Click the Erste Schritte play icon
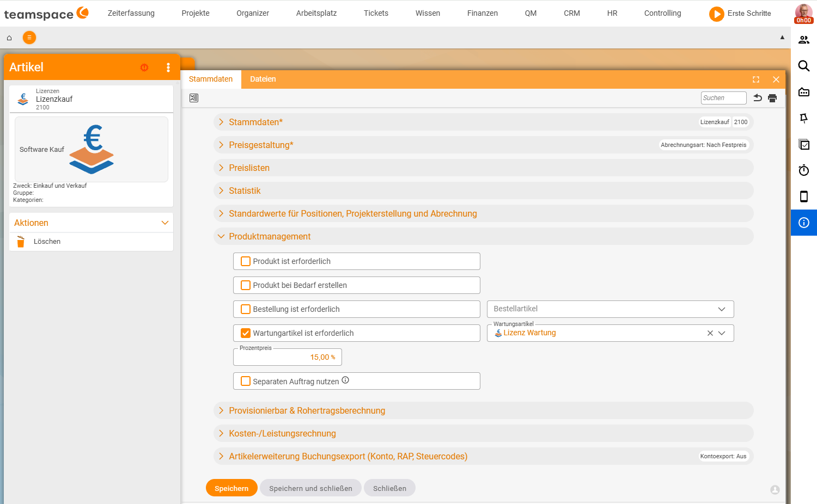 click(716, 14)
